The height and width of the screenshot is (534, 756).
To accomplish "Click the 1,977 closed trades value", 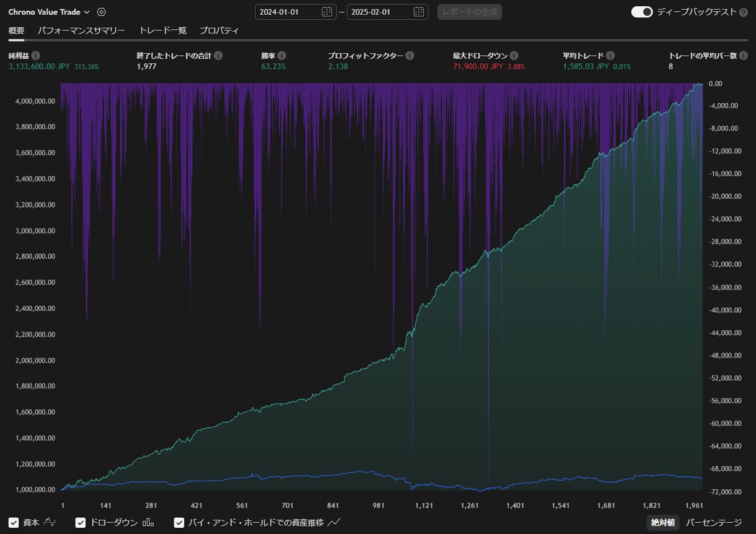I will [x=146, y=66].
